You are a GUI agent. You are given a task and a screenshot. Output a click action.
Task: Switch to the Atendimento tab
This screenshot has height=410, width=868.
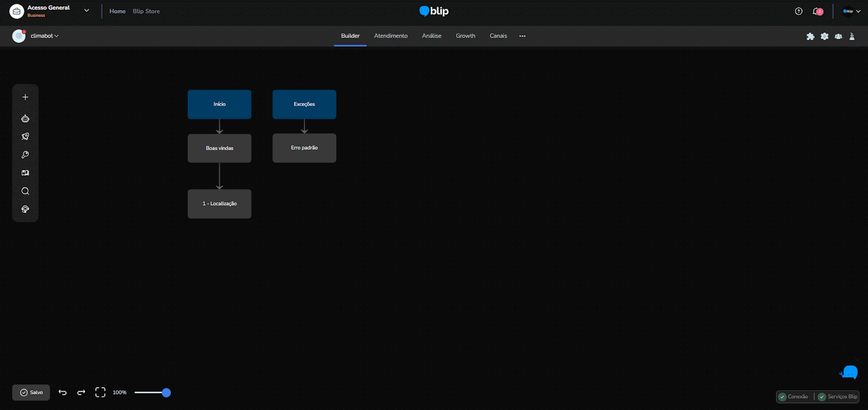coord(391,36)
